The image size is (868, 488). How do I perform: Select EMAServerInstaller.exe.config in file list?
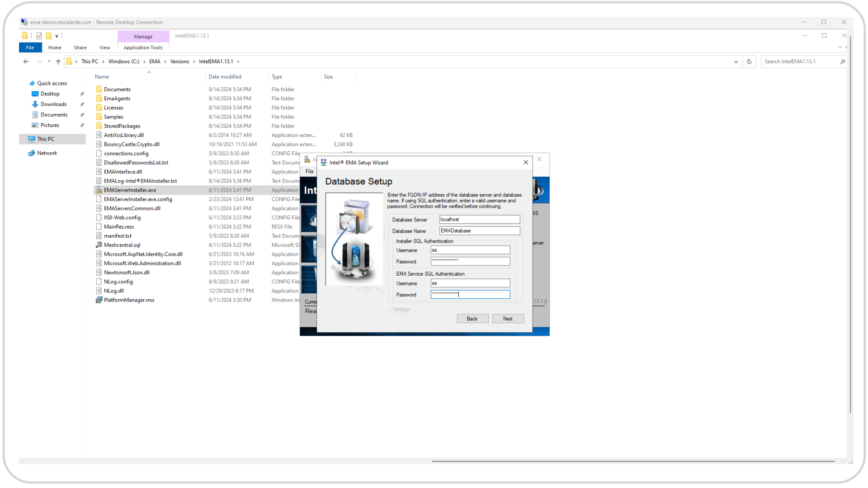138,199
